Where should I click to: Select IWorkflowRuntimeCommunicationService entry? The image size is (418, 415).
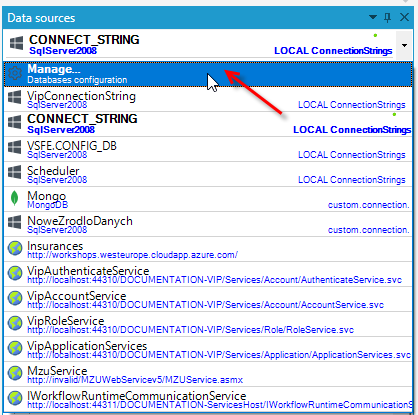[208, 399]
